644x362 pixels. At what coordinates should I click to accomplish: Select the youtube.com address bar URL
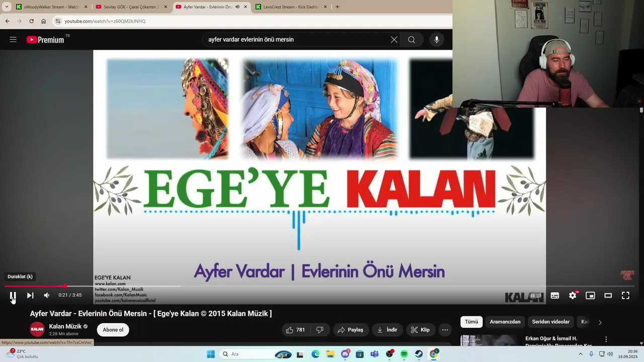click(x=105, y=21)
